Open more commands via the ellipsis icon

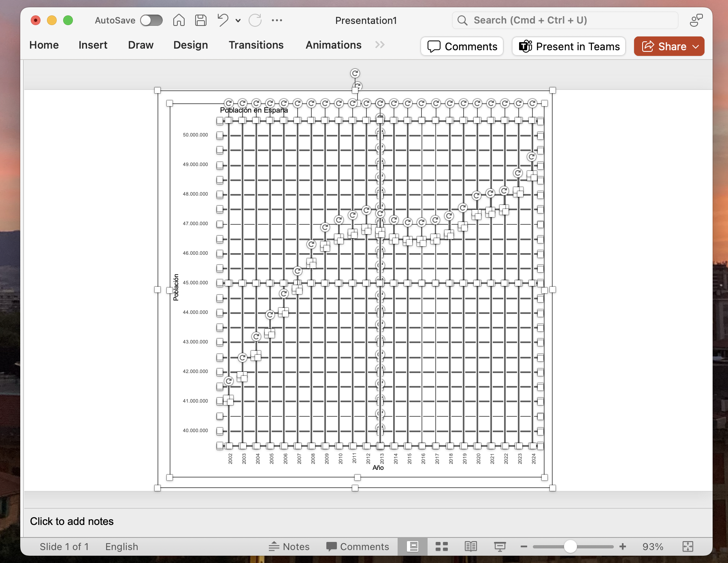point(277,20)
